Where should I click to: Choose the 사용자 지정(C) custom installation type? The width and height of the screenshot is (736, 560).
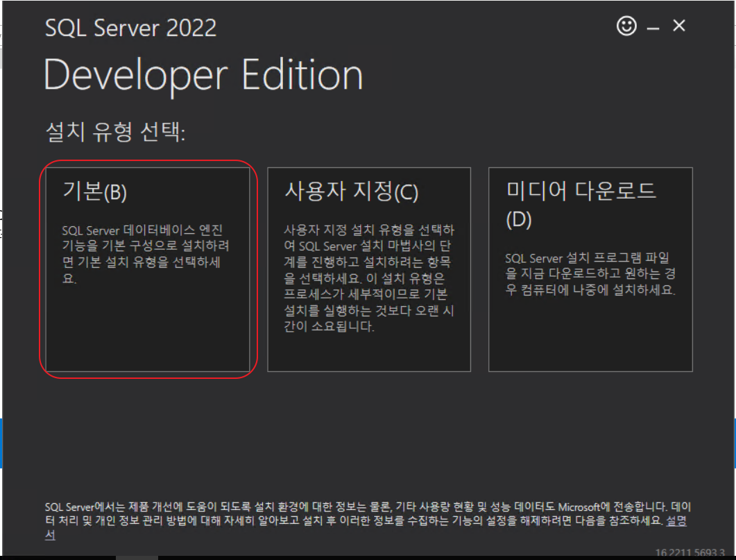coord(369,269)
